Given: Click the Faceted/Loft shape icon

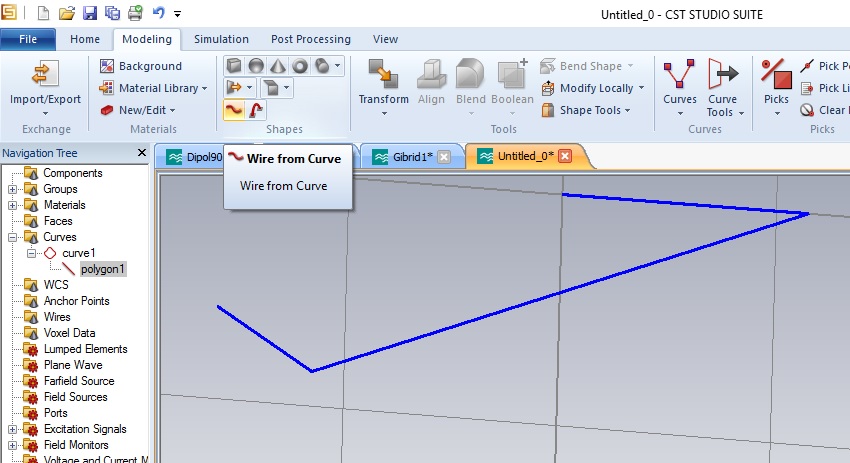Looking at the screenshot, I should click(271, 87).
